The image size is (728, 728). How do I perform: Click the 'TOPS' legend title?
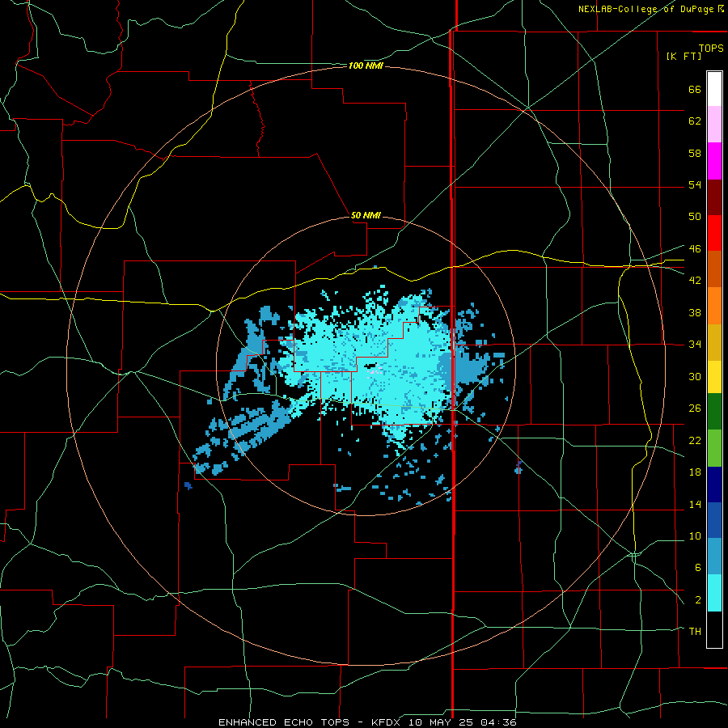click(711, 48)
